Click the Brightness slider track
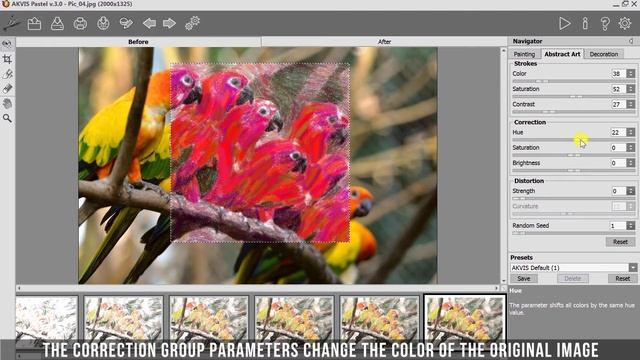The width and height of the screenshot is (640, 360). click(573, 171)
